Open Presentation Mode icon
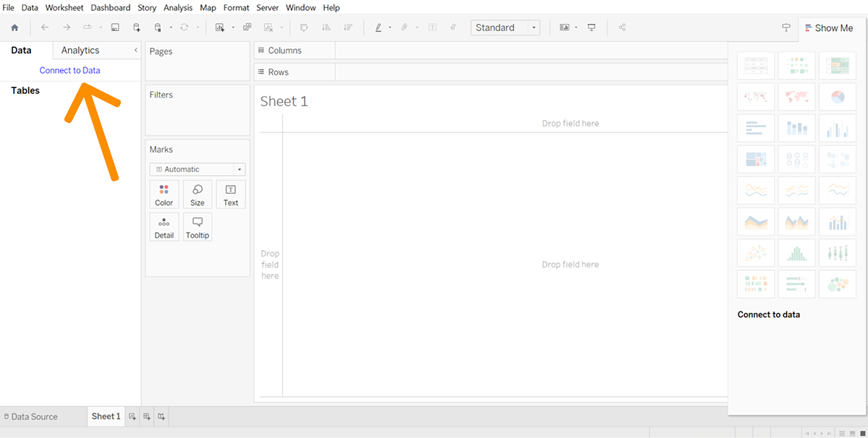 592,27
